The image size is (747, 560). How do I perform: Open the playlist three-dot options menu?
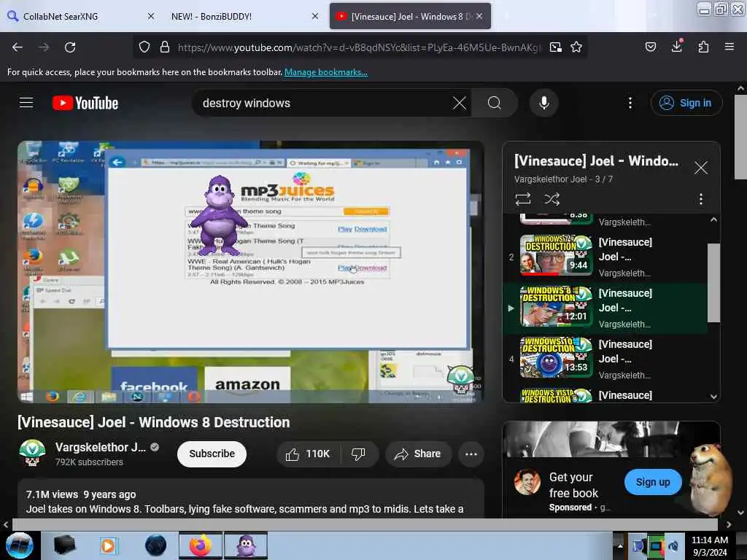(x=700, y=199)
